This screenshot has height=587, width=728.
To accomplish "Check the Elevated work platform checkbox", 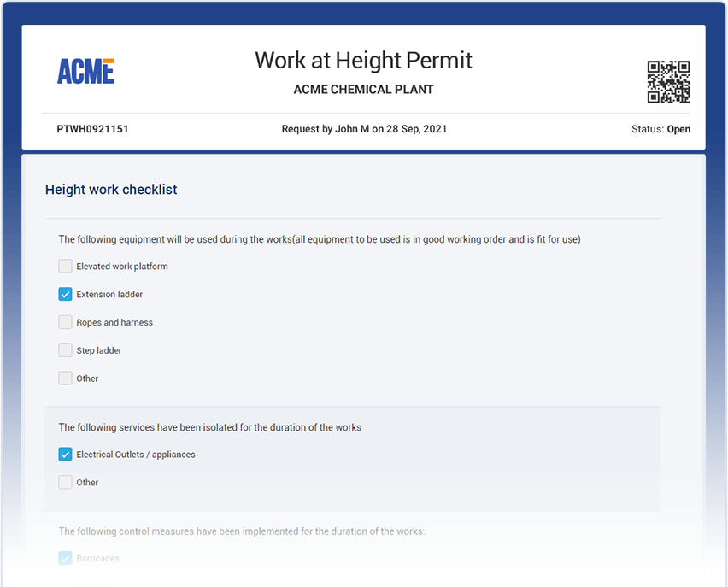I will (x=65, y=266).
